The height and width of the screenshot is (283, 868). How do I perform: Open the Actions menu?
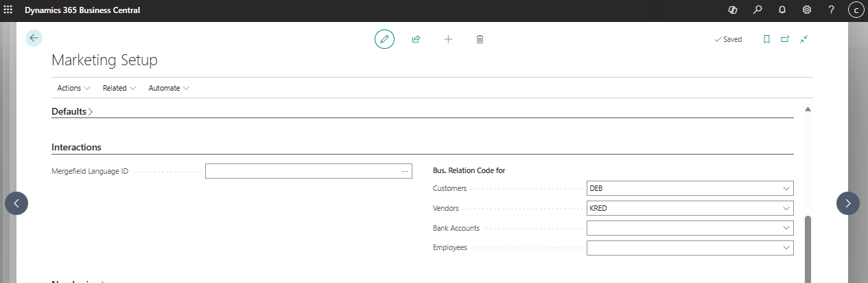(73, 88)
